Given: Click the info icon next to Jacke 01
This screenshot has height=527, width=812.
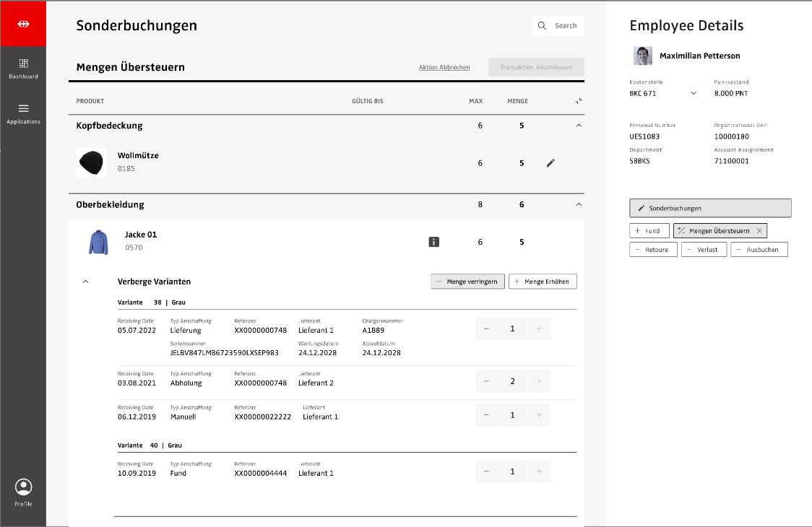Looking at the screenshot, I should pyautogui.click(x=433, y=243).
